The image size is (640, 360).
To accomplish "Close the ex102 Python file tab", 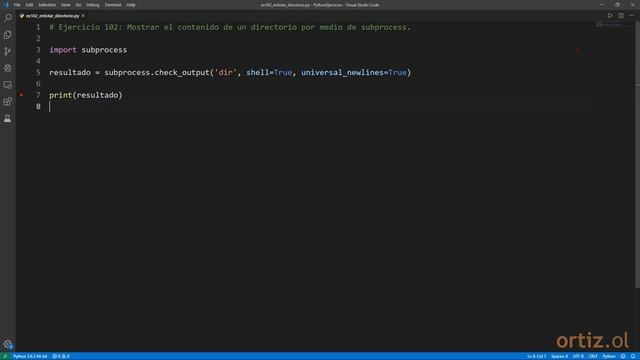I will [83, 16].
